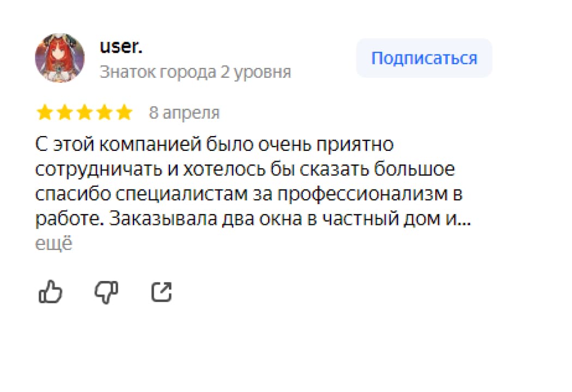Click the share review icon

tap(161, 292)
